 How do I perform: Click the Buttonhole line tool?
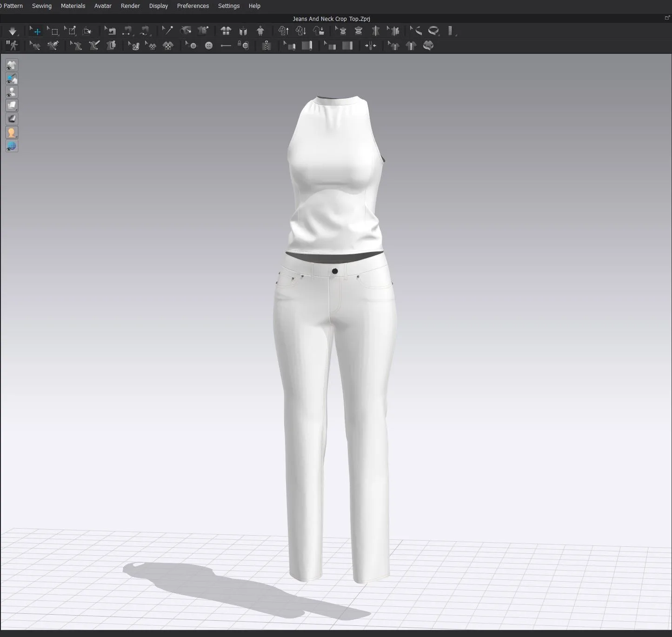(226, 46)
